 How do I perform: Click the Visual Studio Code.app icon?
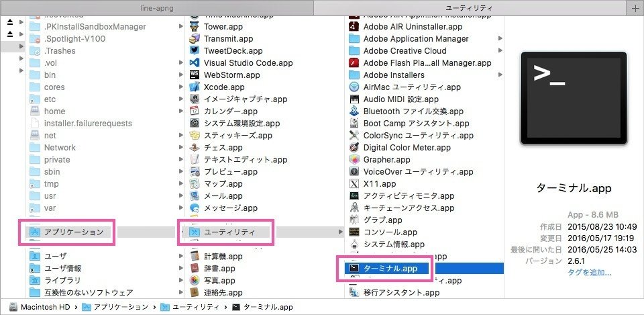pyautogui.click(x=195, y=63)
